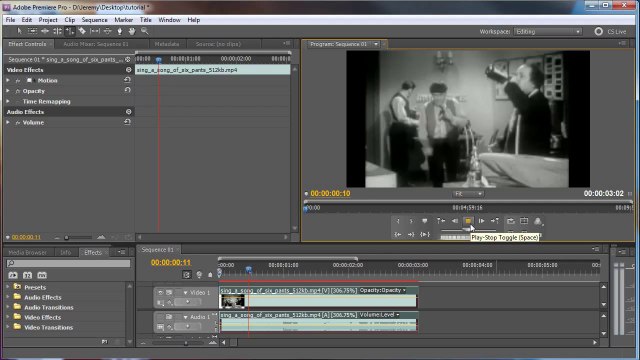Toggle Video 1 track output eye
The width and height of the screenshot is (640, 360).
(x=160, y=293)
